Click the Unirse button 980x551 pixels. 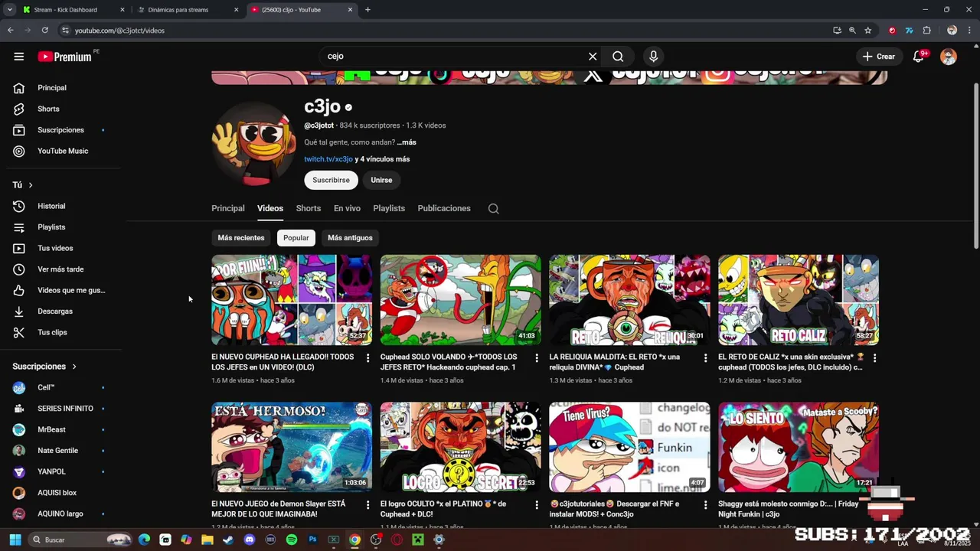pos(381,180)
